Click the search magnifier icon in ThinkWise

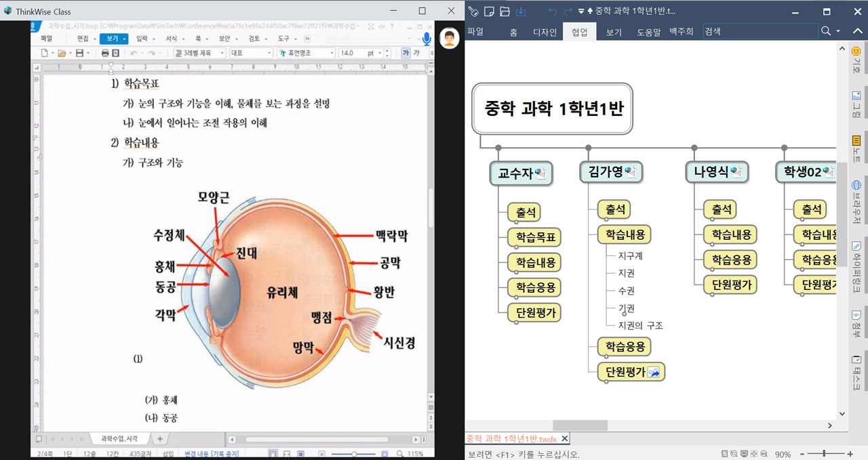[x=826, y=31]
